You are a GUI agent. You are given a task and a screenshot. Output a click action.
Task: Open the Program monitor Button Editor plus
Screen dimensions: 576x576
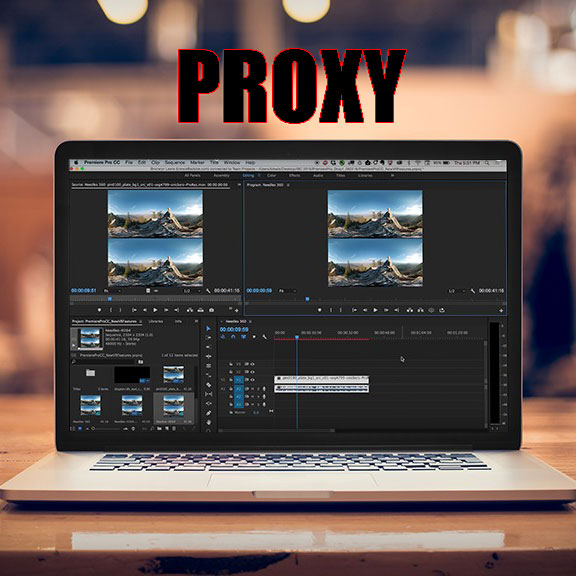501,310
